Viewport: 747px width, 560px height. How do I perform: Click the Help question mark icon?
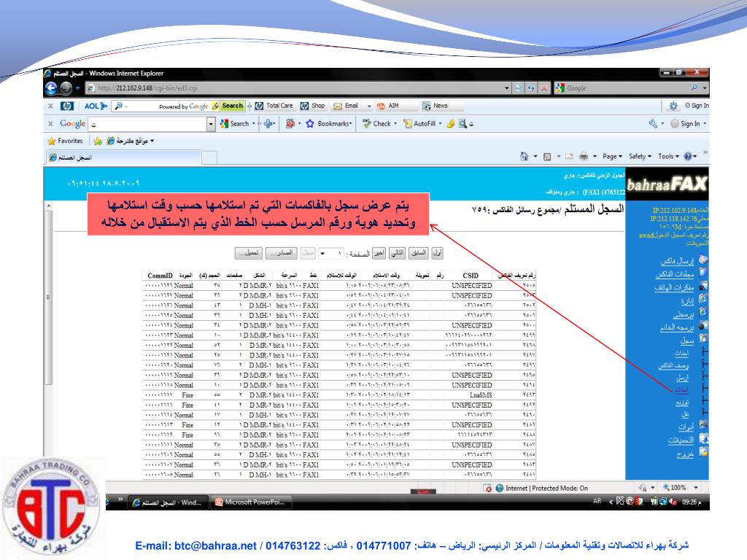tap(688, 156)
